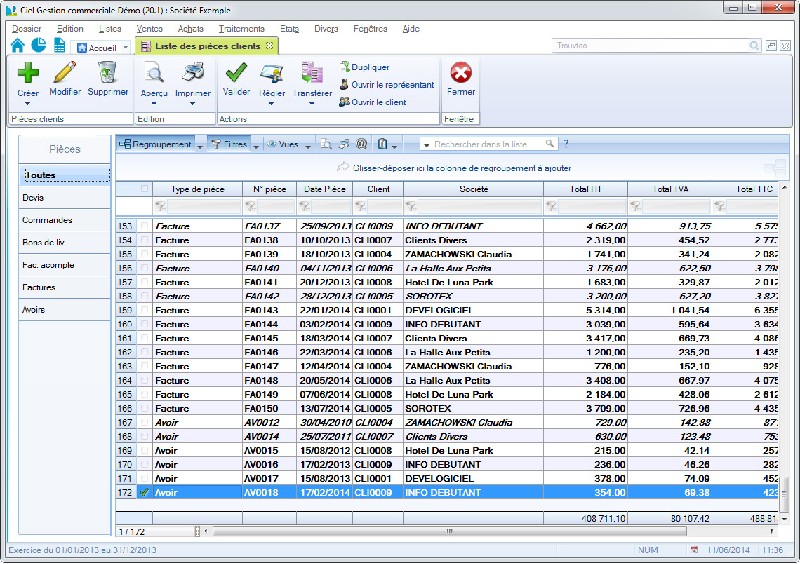Click the Transférer icon
The image size is (800, 564).
click(312, 73)
